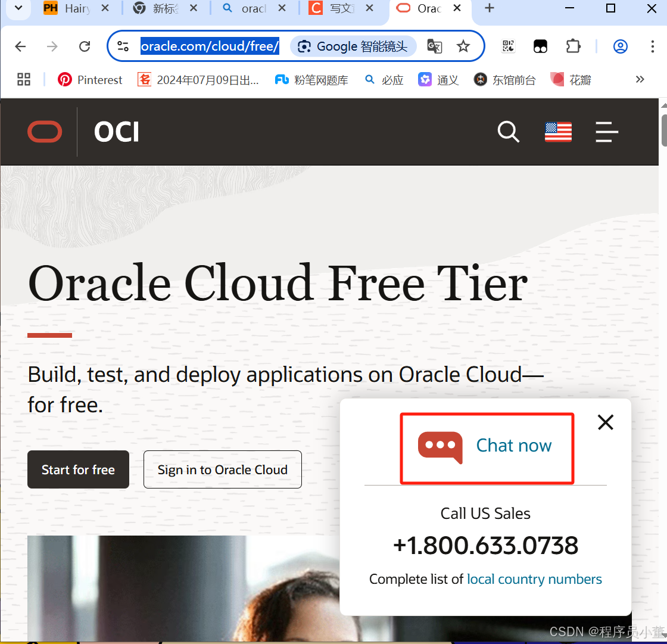Reload the current page
667x644 pixels.
pyautogui.click(x=85, y=46)
